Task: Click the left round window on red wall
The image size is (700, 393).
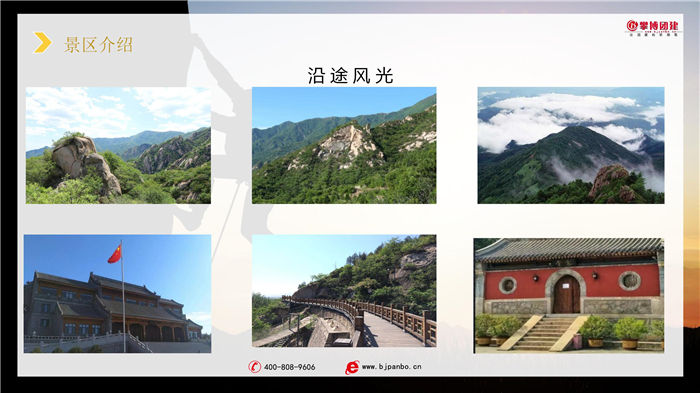Action: pos(507,284)
